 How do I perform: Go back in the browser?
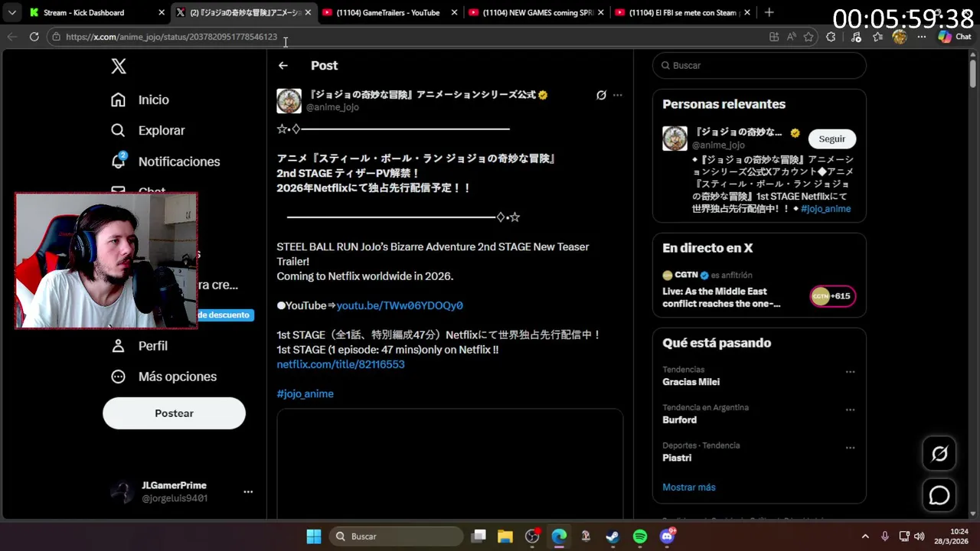click(12, 37)
